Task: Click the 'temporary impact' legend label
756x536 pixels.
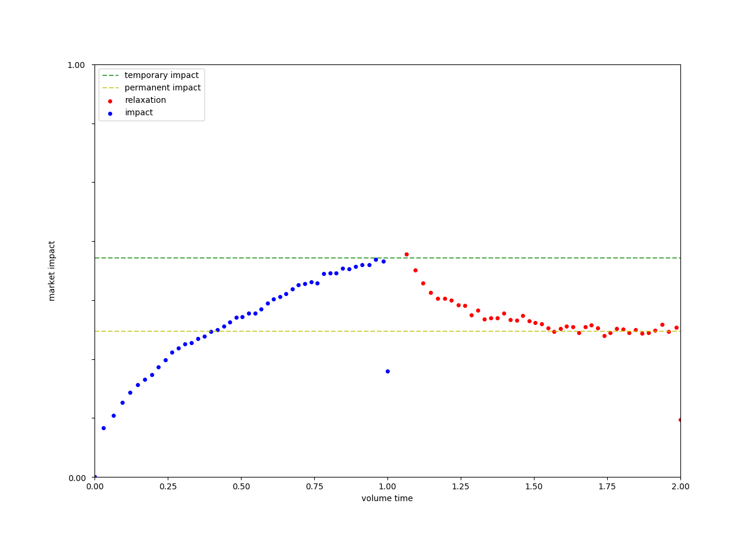Action: tap(161, 76)
